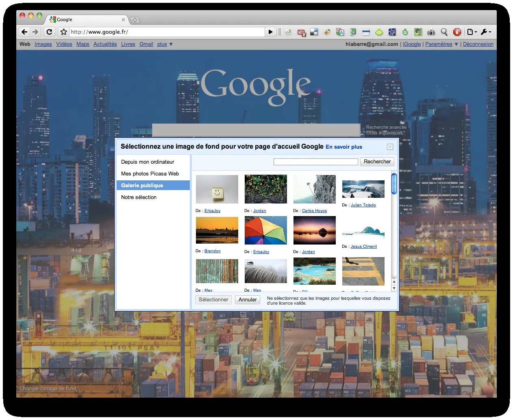This screenshot has width=513, height=420.
Task: Go back with the browser back arrow
Action: 24,32
